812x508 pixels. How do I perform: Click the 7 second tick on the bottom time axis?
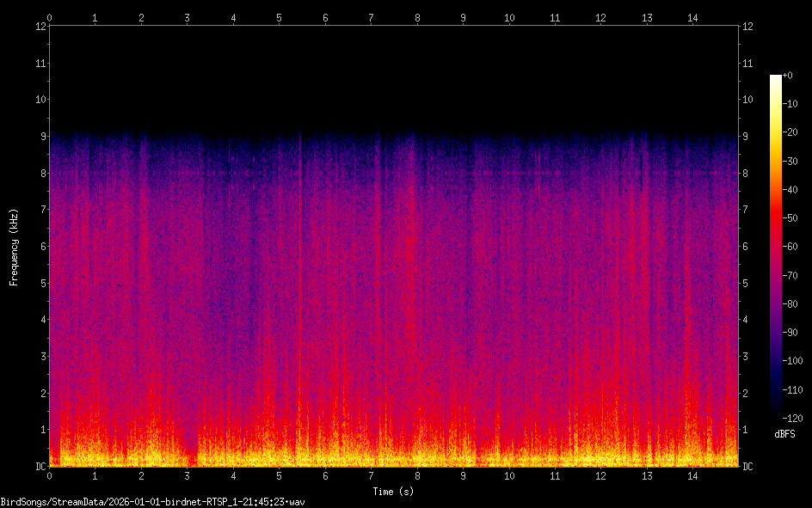pyautogui.click(x=371, y=475)
